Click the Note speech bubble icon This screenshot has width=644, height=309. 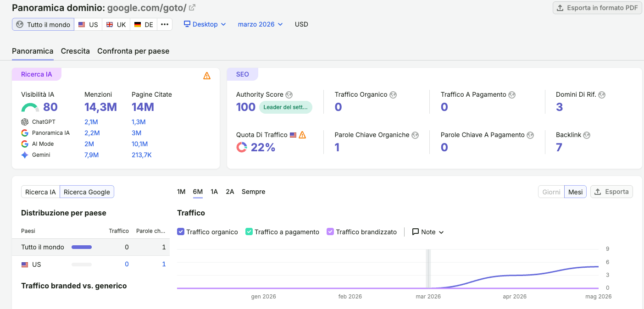(x=416, y=232)
